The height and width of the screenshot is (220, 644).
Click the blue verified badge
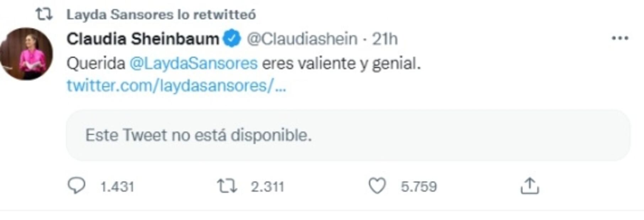[x=232, y=39]
